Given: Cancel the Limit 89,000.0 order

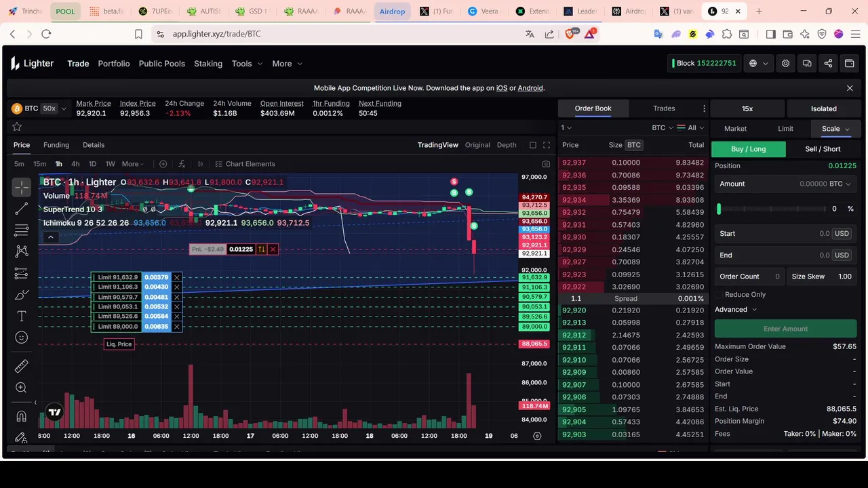Looking at the screenshot, I should coord(176,327).
